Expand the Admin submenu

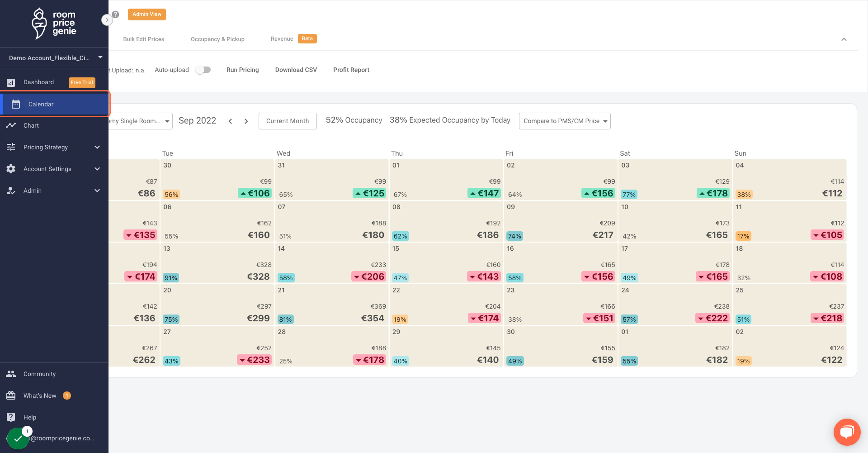[x=97, y=191]
